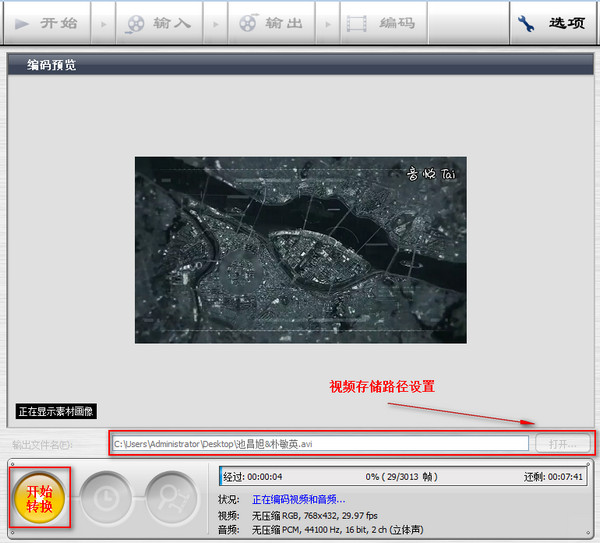Click the 开始转换 yellow round button

[39, 498]
